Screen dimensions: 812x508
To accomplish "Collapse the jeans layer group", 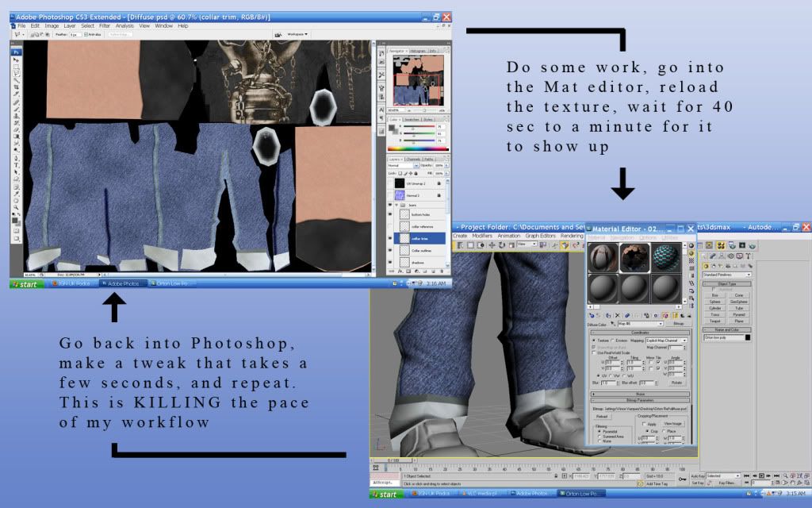I will pos(396,205).
